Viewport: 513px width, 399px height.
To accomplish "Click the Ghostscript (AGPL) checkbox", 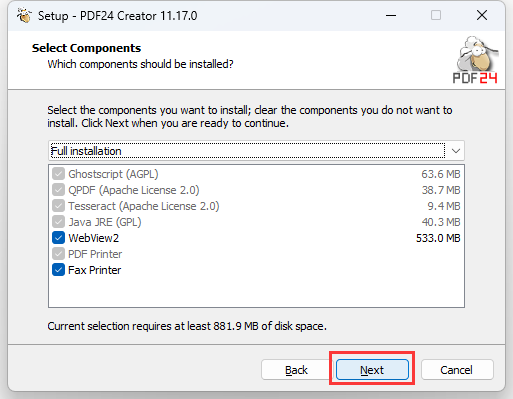I will 58,174.
